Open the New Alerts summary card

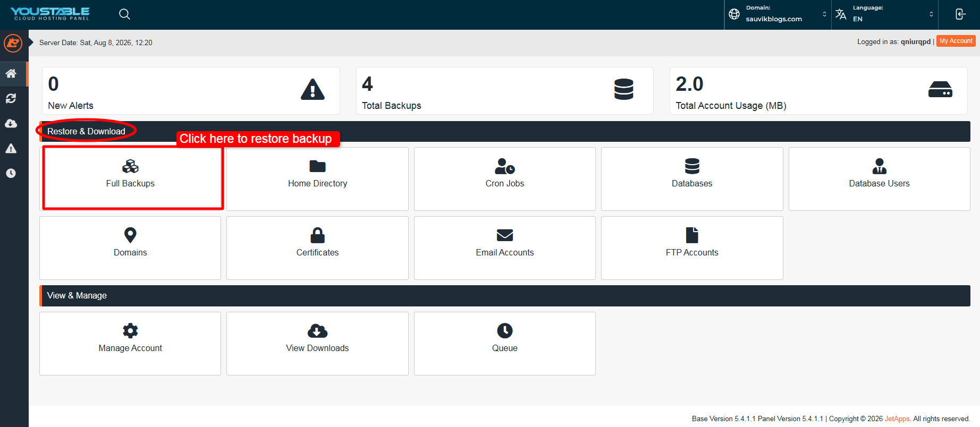(191, 91)
